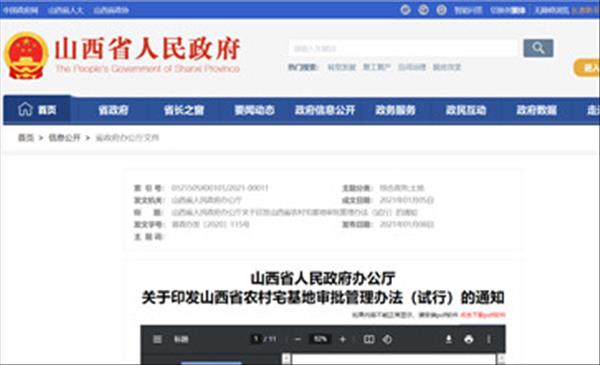Click the PDF fit-to-page icon
Image resolution: width=600 pixels, height=365 pixels.
pyautogui.click(x=369, y=339)
